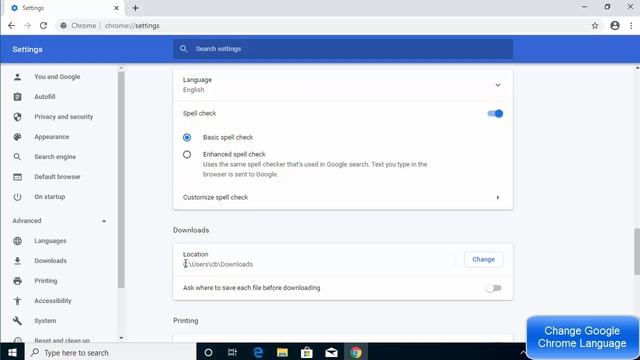Open Default browser settings section

click(57, 177)
